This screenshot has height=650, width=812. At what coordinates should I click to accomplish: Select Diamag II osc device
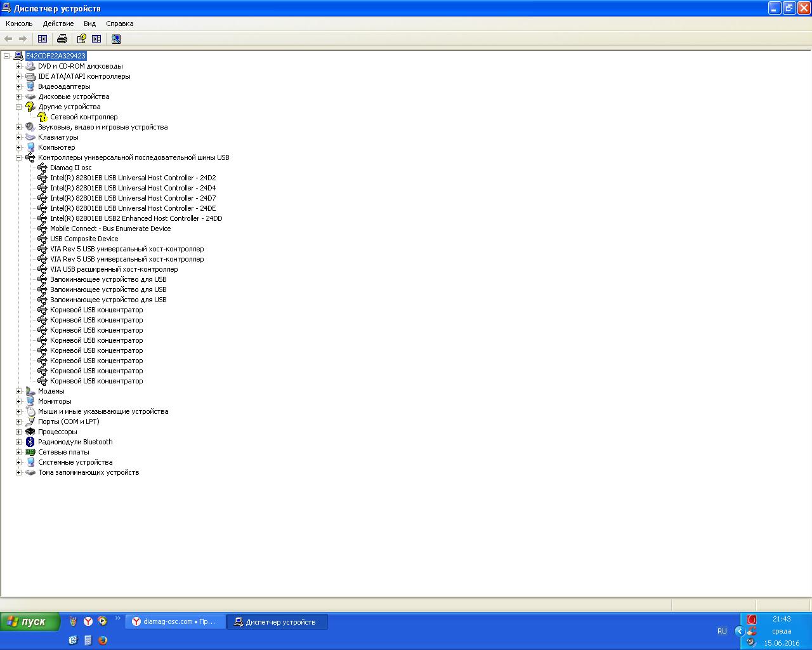(71, 168)
